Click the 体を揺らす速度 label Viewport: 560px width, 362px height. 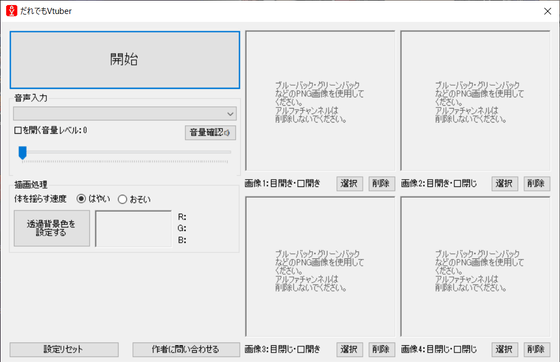[x=40, y=199]
